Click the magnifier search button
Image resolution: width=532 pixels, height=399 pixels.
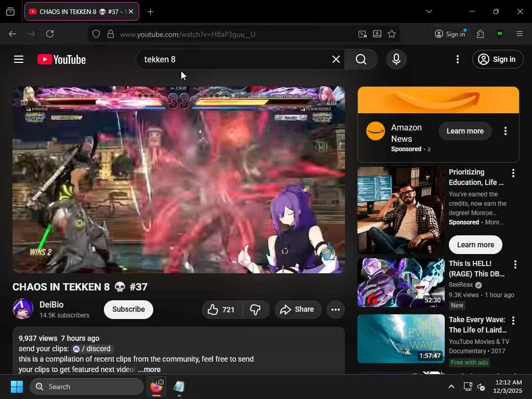click(x=361, y=59)
